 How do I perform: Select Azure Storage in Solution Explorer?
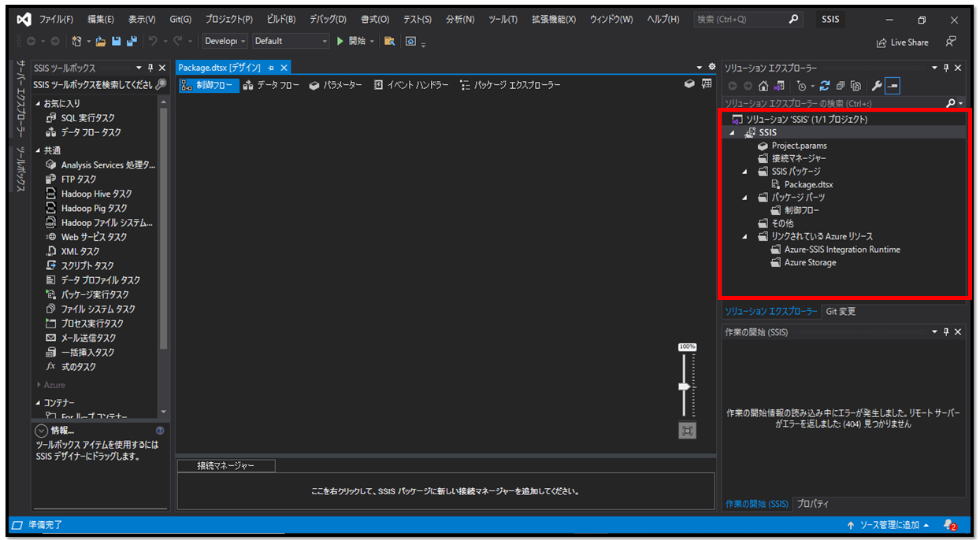pos(810,263)
